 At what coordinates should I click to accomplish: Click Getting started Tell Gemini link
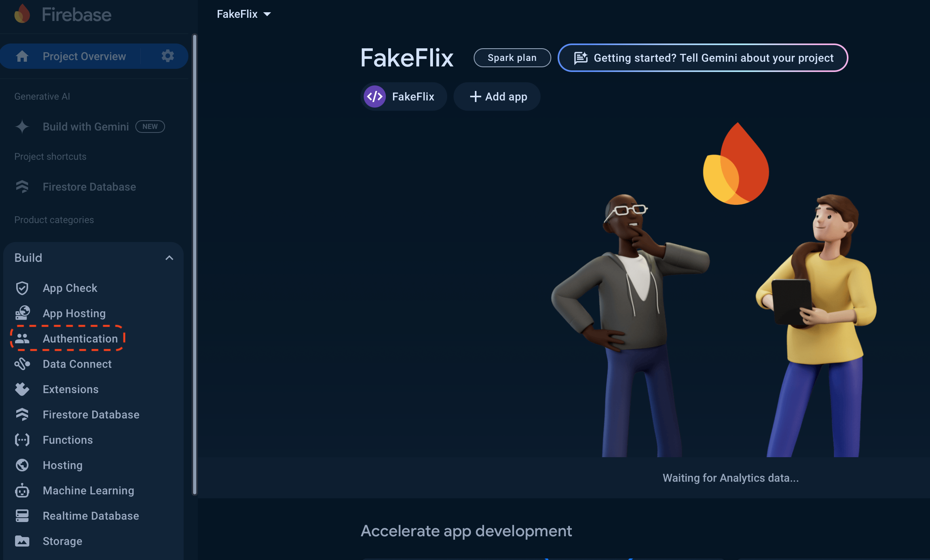click(702, 58)
